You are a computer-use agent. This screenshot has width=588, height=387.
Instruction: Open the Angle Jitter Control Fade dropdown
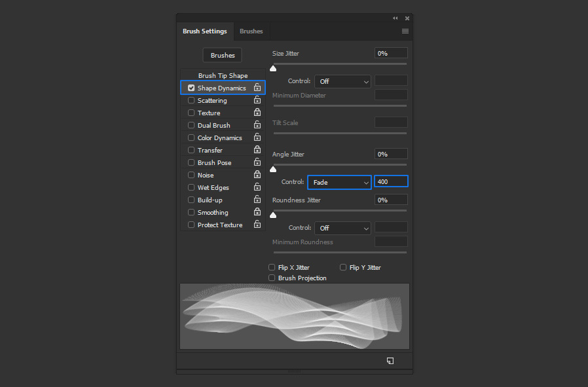(339, 182)
